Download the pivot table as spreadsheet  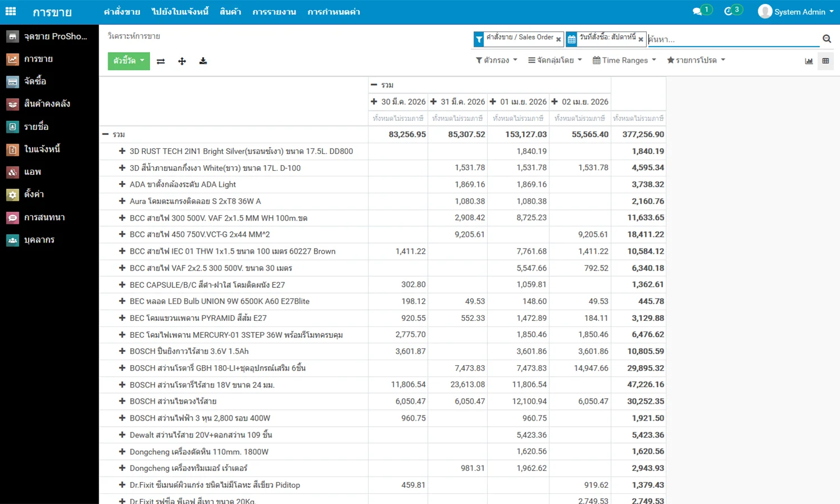(203, 61)
